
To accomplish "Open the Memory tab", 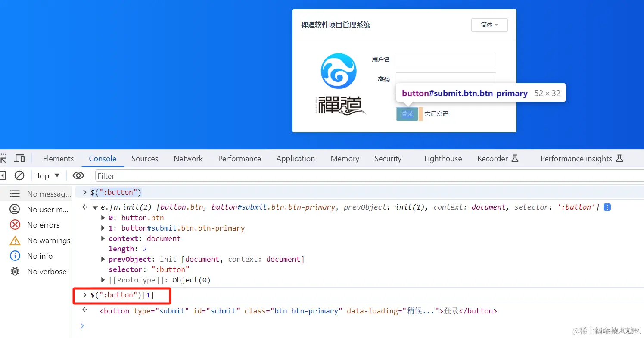I will [345, 159].
